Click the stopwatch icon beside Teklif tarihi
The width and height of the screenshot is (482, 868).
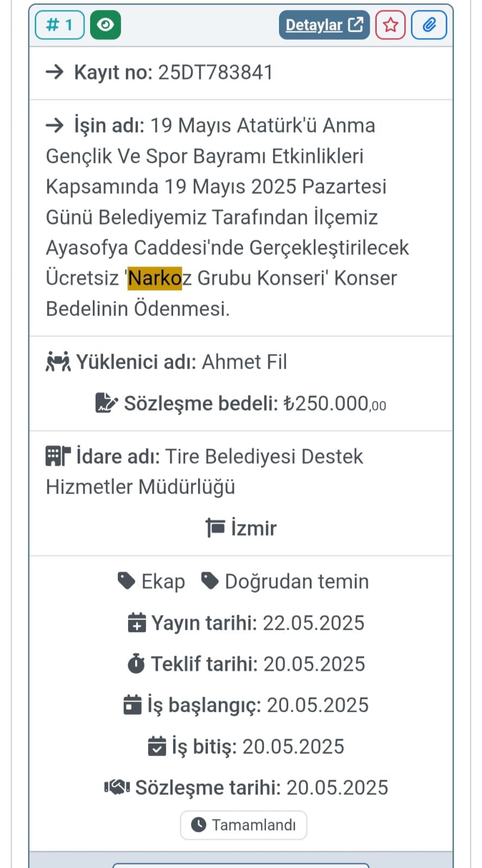tap(136, 664)
